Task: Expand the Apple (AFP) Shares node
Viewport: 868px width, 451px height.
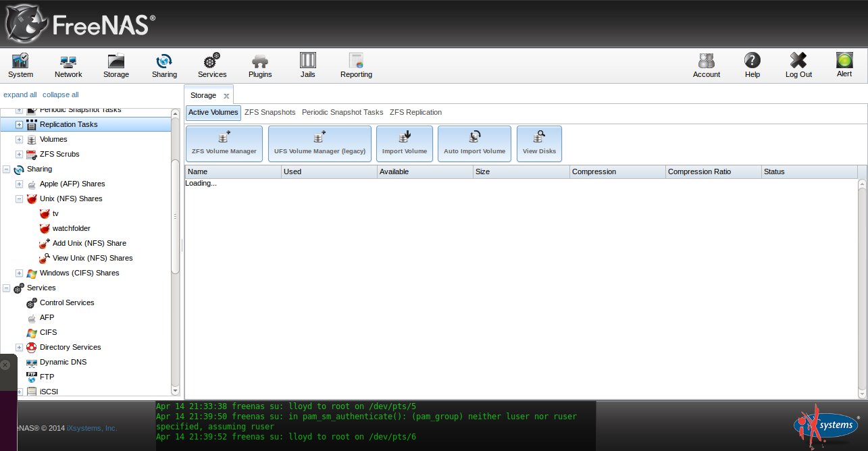Action: pyautogui.click(x=19, y=184)
